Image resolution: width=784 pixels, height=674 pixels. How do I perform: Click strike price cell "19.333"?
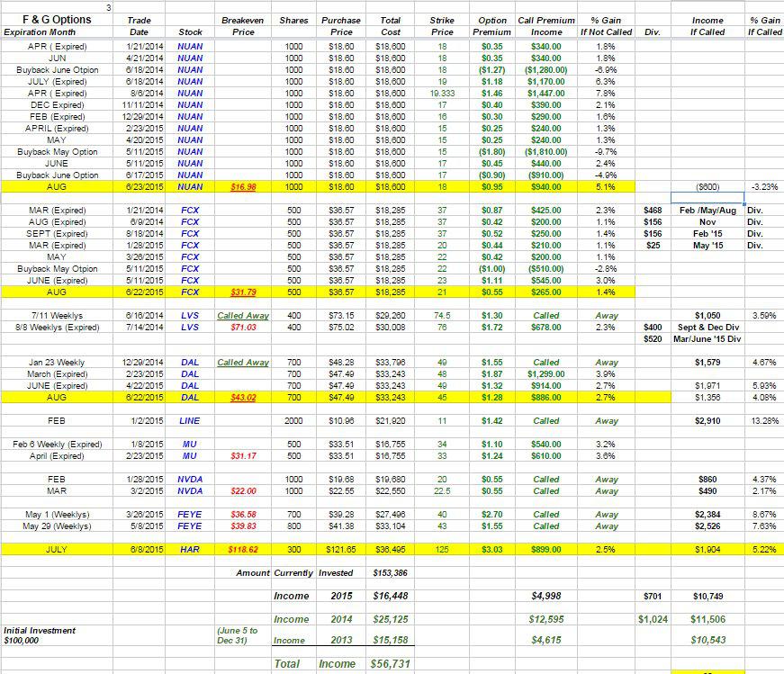(x=442, y=94)
